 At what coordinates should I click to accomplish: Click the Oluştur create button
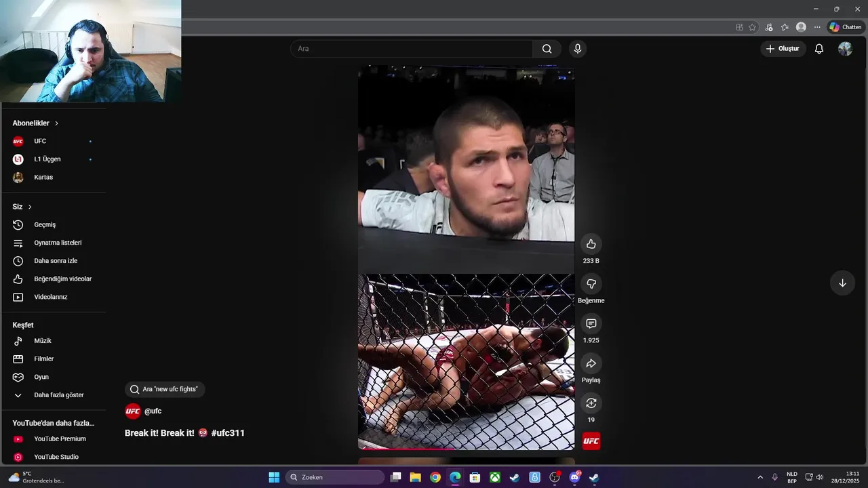click(x=783, y=49)
